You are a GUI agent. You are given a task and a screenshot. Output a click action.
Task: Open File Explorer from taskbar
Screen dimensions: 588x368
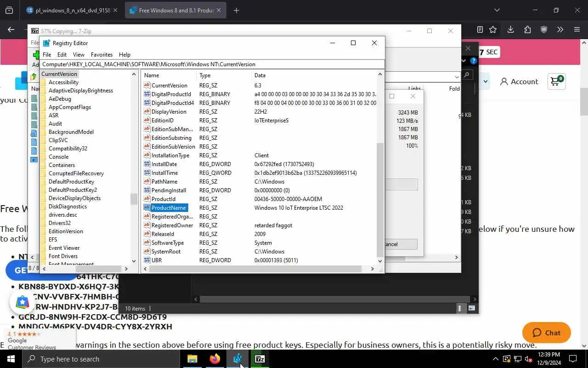(x=192, y=359)
